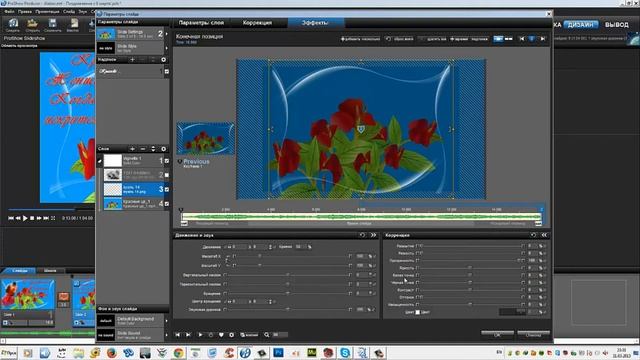This screenshot has width=640, height=360.
Task: Expand Slide Sound arrow
Action: pos(167,335)
